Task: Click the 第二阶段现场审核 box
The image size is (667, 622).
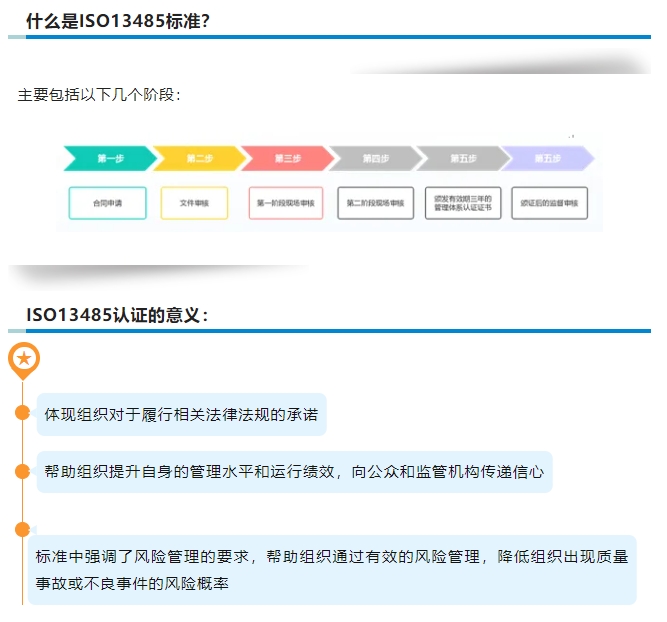Action: point(375,203)
